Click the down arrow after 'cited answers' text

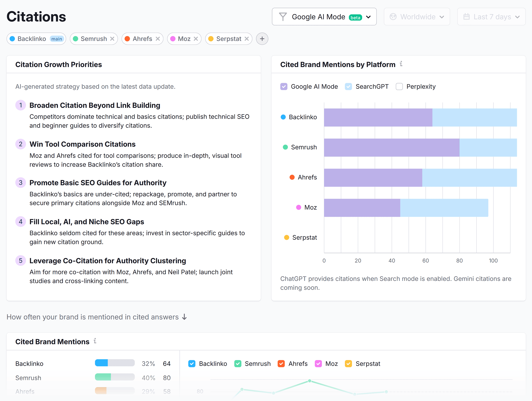[184, 317]
